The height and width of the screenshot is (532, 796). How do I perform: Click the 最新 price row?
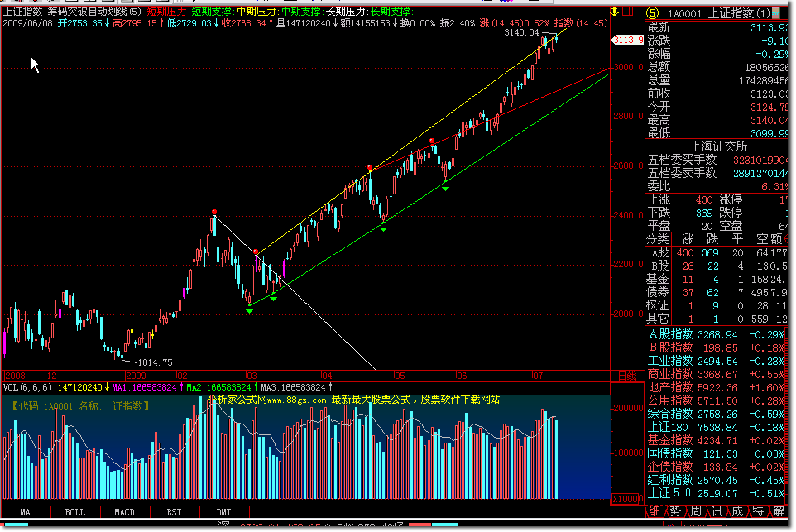717,27
